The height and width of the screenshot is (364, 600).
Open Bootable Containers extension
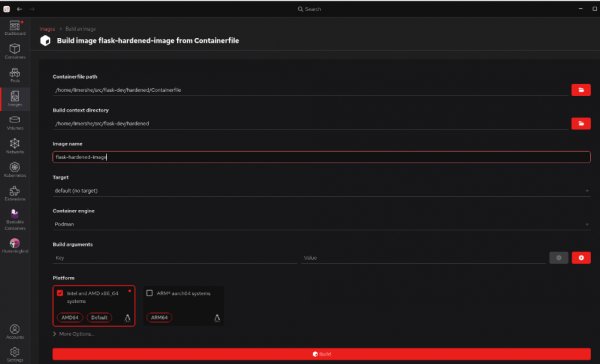click(x=15, y=220)
